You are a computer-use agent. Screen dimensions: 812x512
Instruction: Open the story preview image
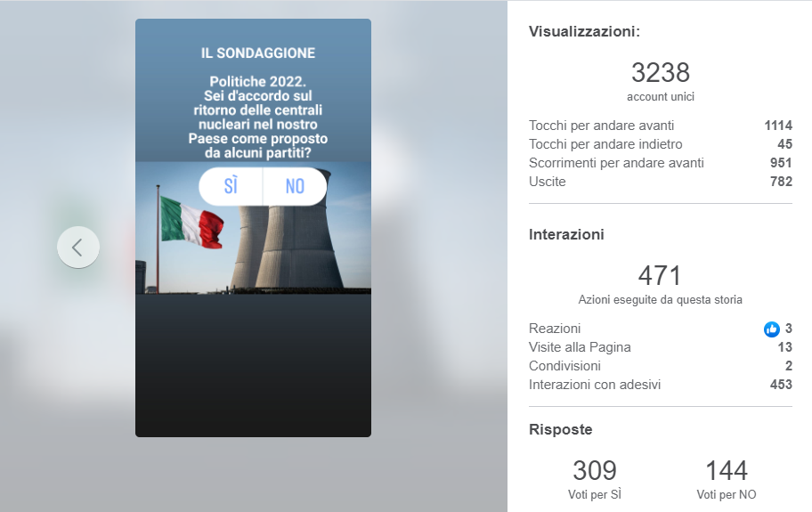tap(253, 228)
